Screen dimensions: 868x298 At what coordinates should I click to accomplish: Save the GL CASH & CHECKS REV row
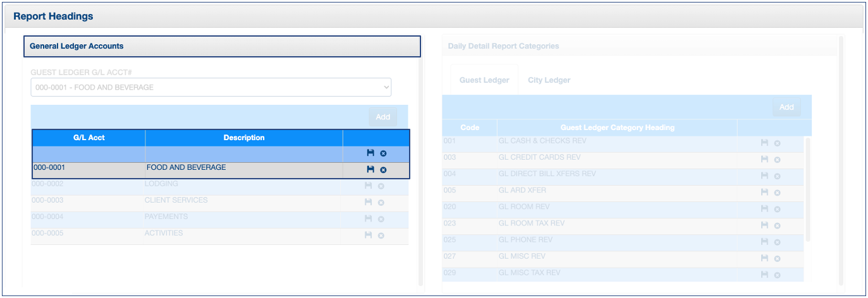click(764, 143)
